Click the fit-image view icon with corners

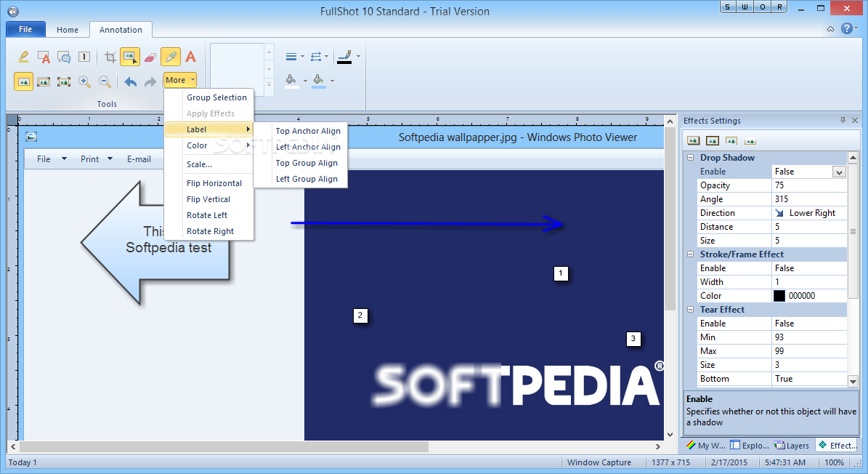44,81
